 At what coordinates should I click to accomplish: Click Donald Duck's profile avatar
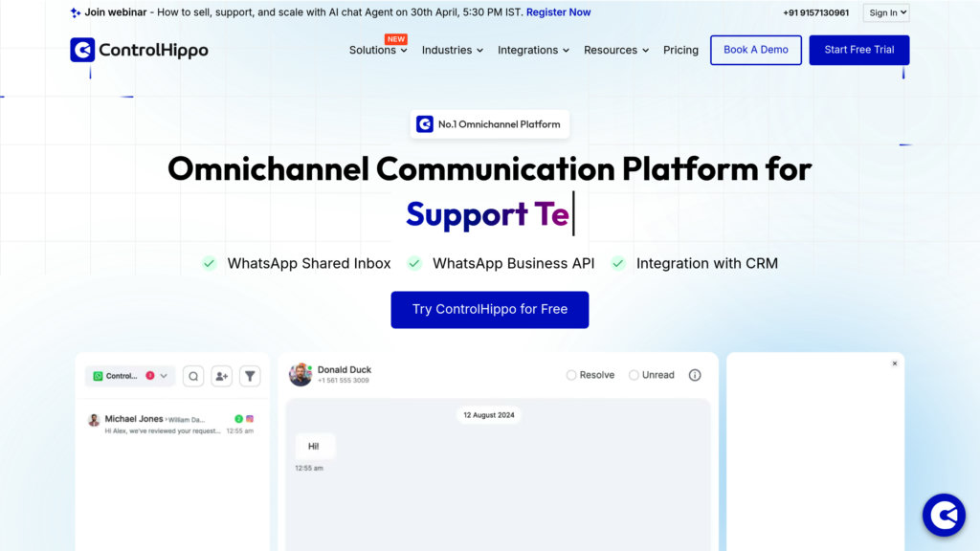pos(301,375)
